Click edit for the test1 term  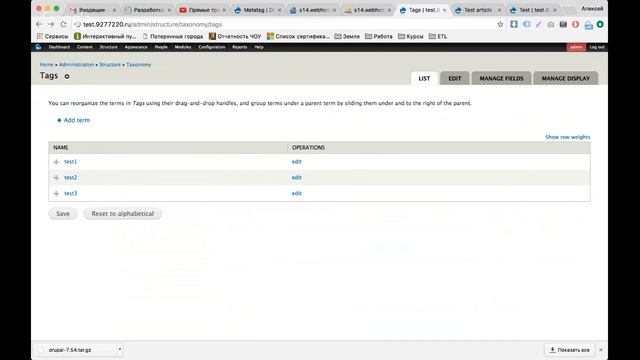(297, 162)
